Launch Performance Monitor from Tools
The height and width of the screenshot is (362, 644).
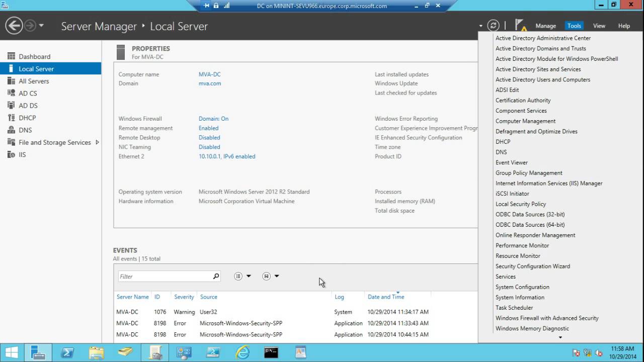point(522,245)
